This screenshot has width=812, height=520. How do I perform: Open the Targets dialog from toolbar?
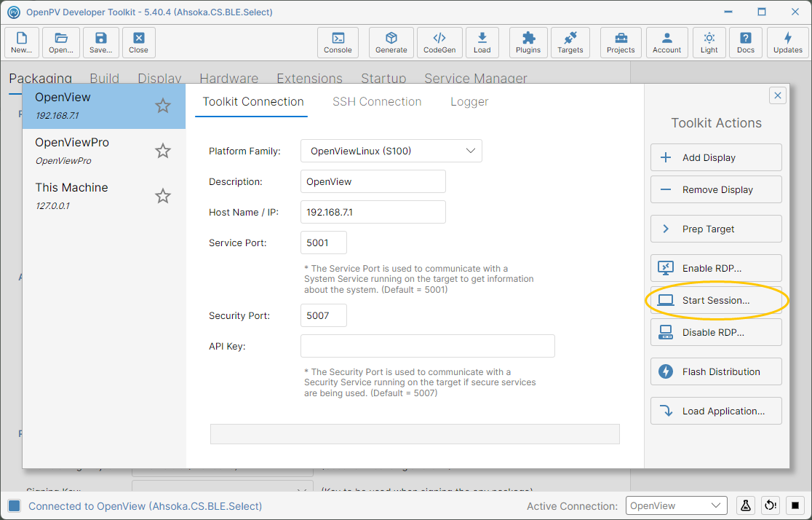click(570, 42)
